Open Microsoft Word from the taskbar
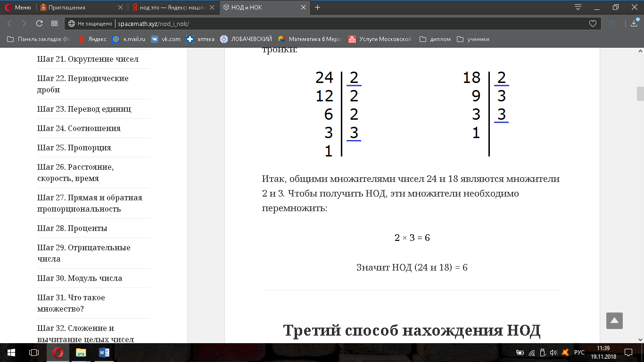This screenshot has width=644, height=362. click(x=104, y=352)
